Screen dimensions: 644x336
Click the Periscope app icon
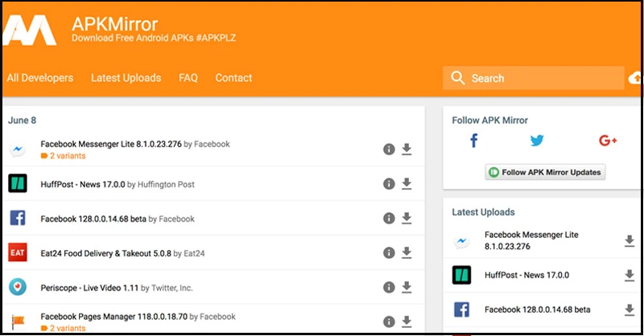point(18,287)
